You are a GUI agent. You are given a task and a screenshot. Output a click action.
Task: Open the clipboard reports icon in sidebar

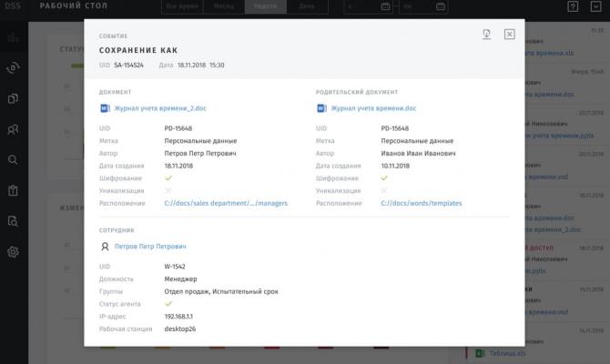(13, 190)
